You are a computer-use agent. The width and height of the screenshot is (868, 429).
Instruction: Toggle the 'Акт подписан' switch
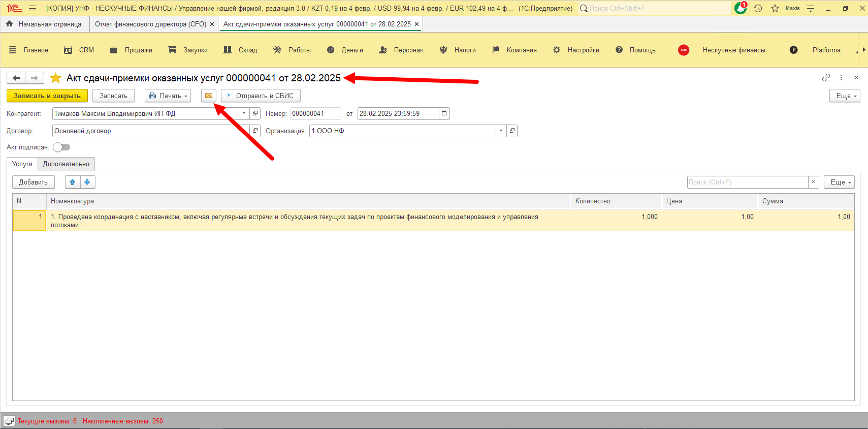(61, 147)
